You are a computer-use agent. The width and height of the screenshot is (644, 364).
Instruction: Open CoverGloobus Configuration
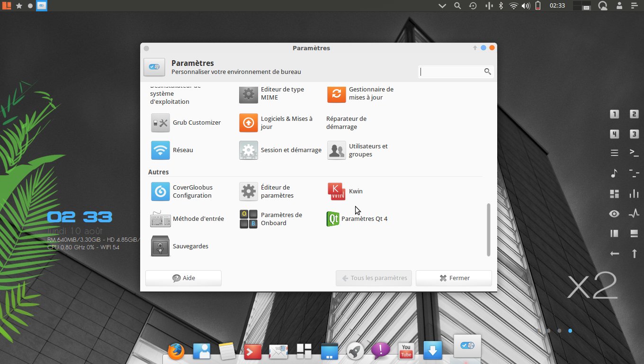pos(160,191)
